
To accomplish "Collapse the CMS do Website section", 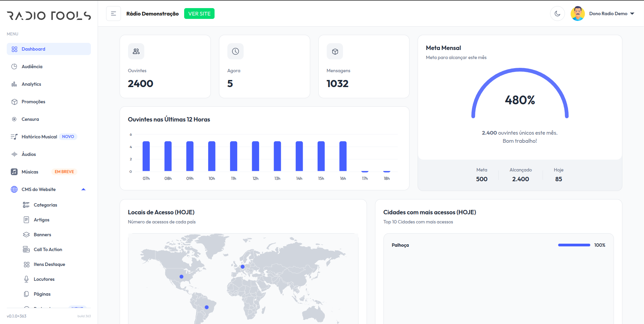I will [x=83, y=189].
